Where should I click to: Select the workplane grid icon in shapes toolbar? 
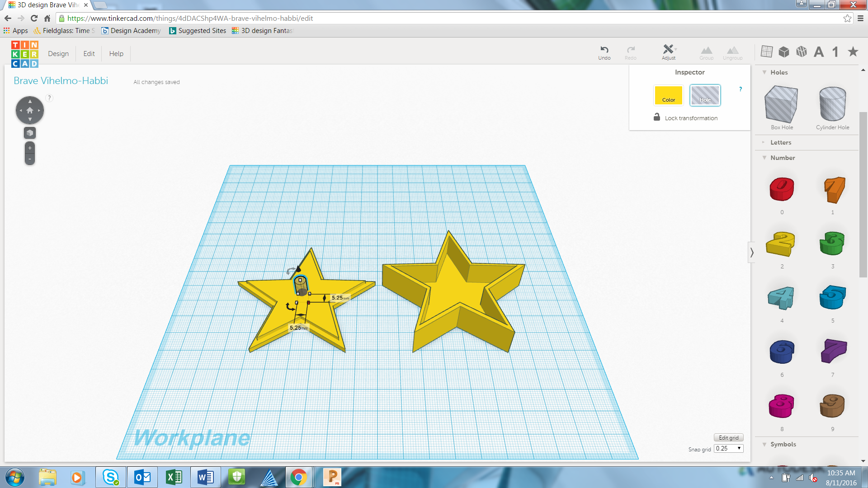pos(766,52)
